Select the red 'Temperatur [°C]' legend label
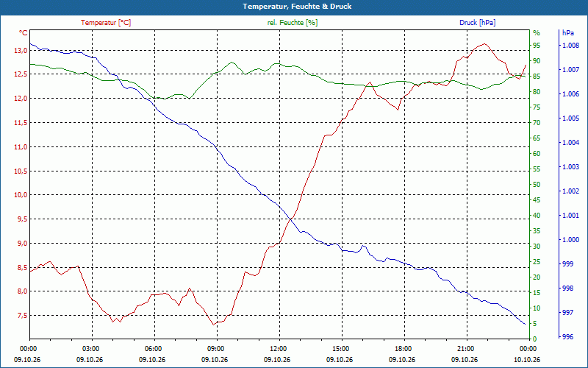The image size is (588, 368). coord(106,23)
